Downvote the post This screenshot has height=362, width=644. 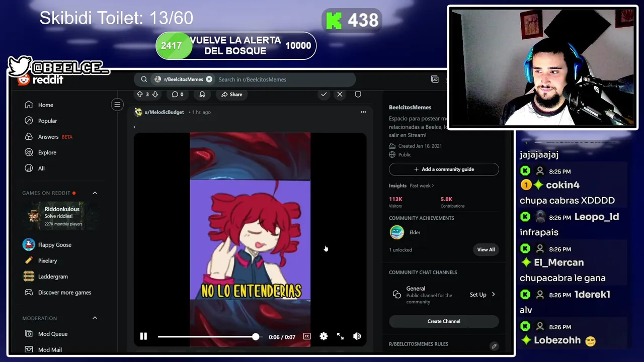(155, 95)
